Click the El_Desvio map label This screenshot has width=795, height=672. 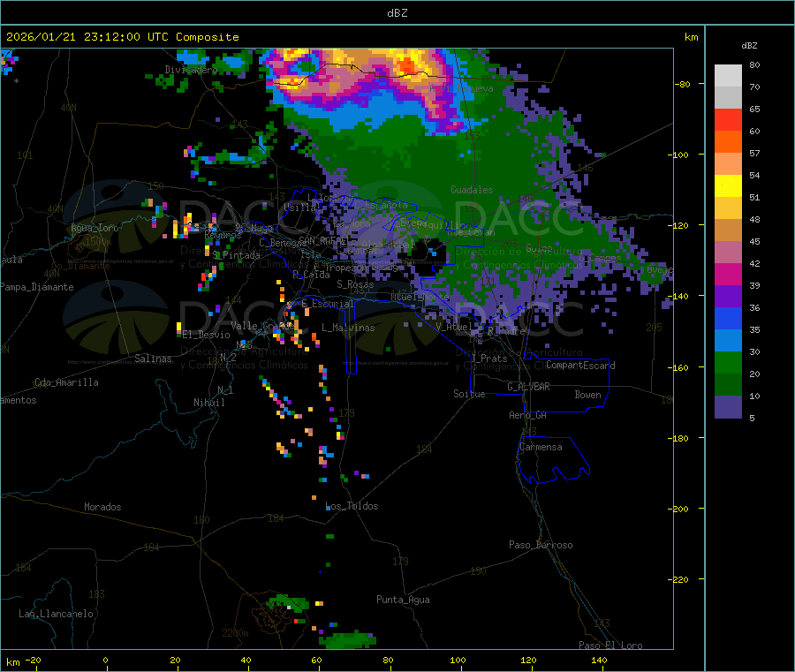click(206, 335)
